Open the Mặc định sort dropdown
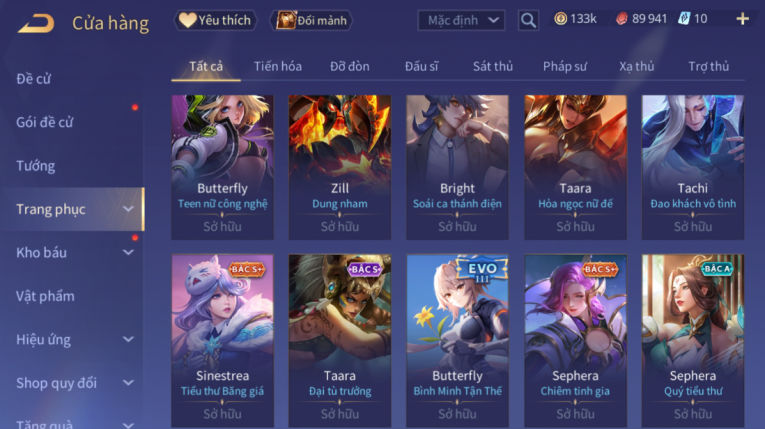765x429 pixels. [461, 20]
